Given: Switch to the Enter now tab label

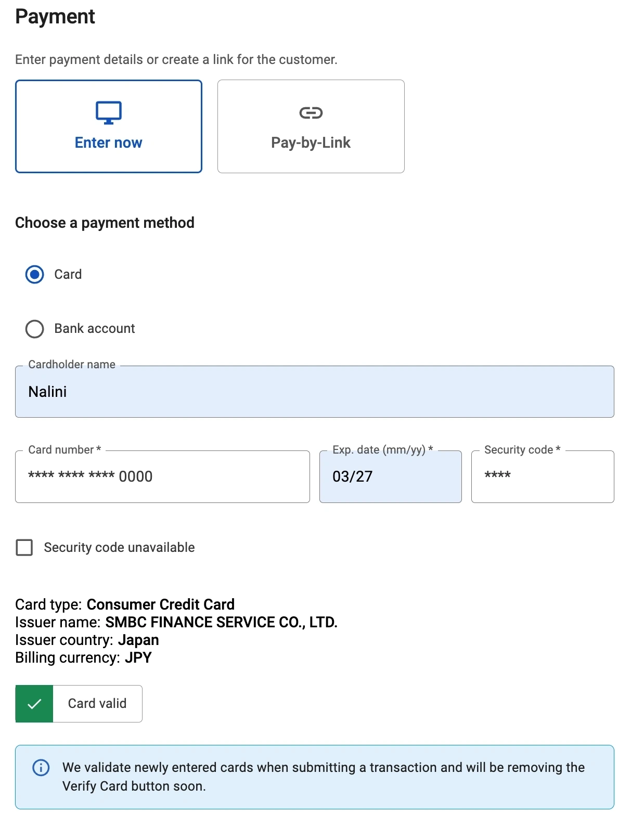Looking at the screenshot, I should (108, 143).
